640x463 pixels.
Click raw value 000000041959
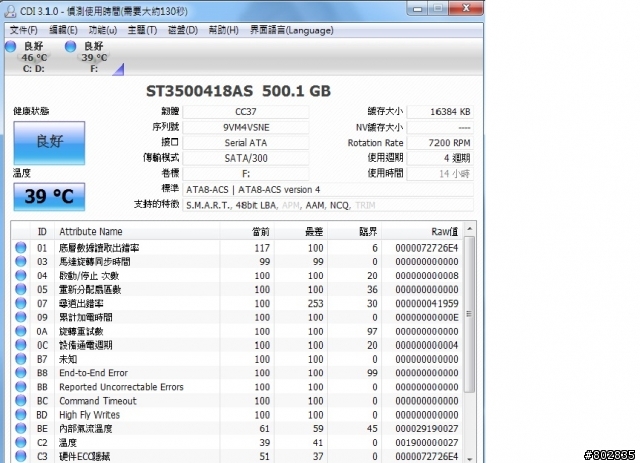(427, 303)
